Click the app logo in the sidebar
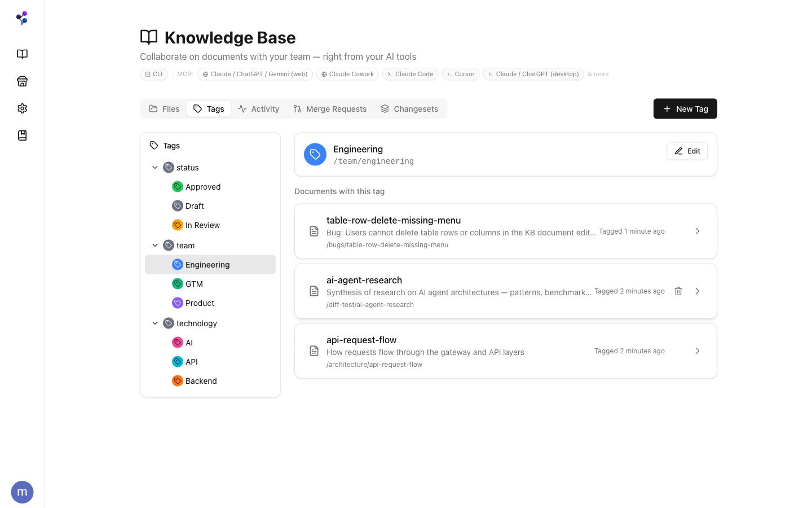 22,18
